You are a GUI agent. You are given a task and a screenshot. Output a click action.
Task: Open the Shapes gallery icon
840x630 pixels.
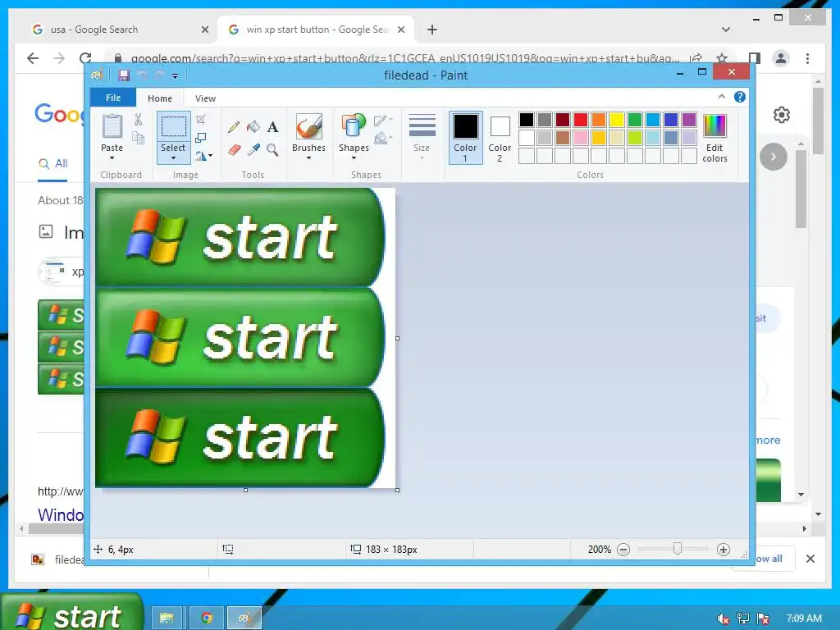pos(354,126)
